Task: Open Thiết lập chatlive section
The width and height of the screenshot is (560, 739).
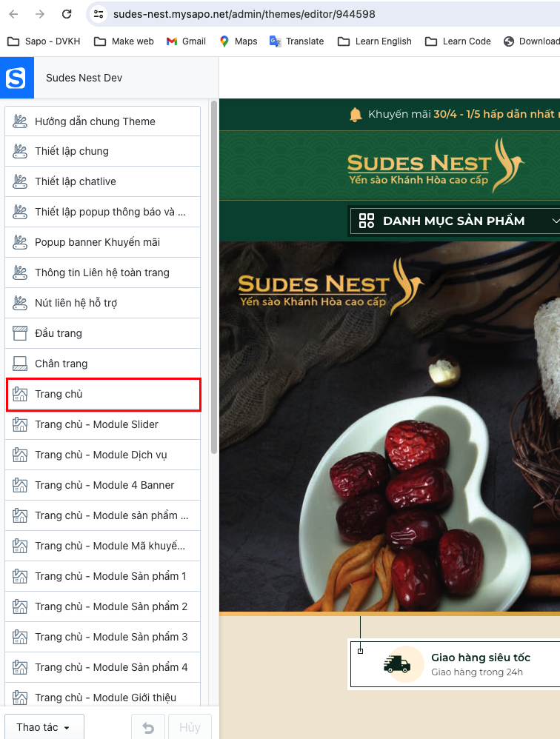Action: pos(103,181)
